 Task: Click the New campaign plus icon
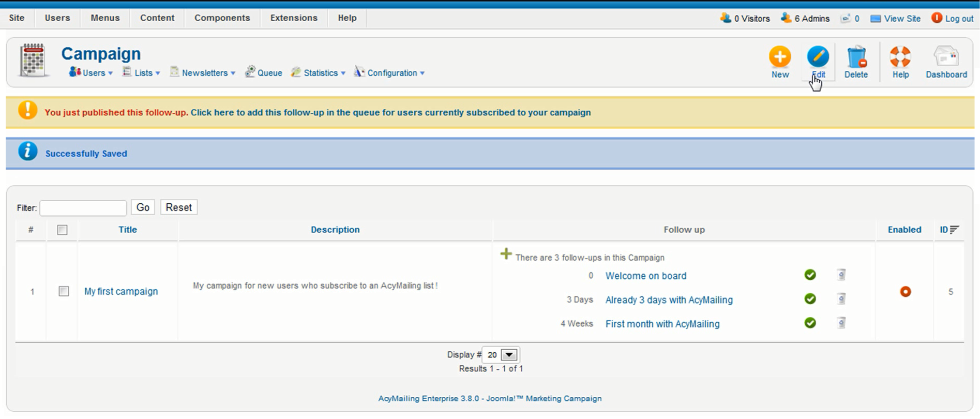point(779,57)
